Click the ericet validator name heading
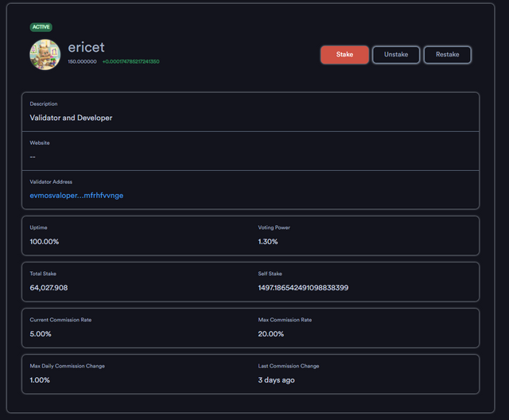 coord(86,48)
